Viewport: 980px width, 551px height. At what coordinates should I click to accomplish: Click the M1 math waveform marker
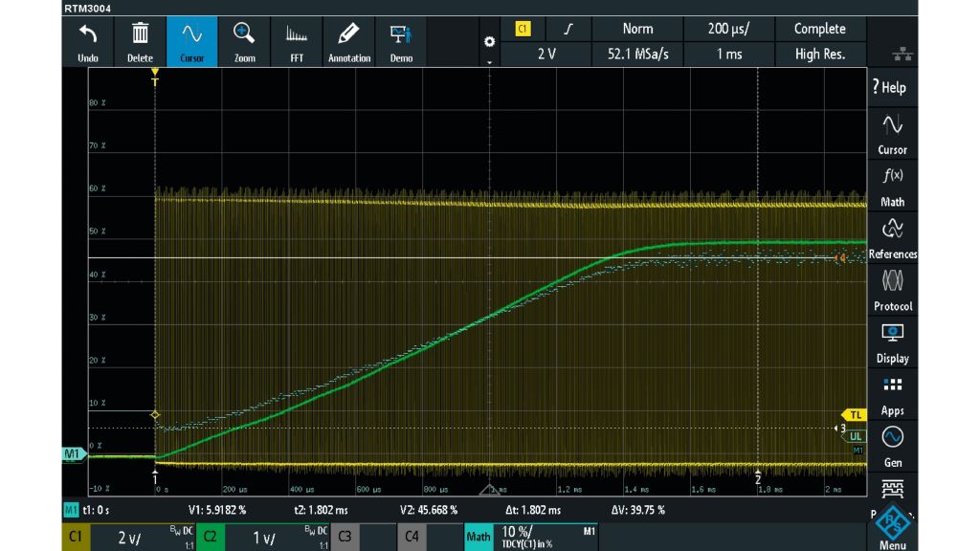point(73,453)
